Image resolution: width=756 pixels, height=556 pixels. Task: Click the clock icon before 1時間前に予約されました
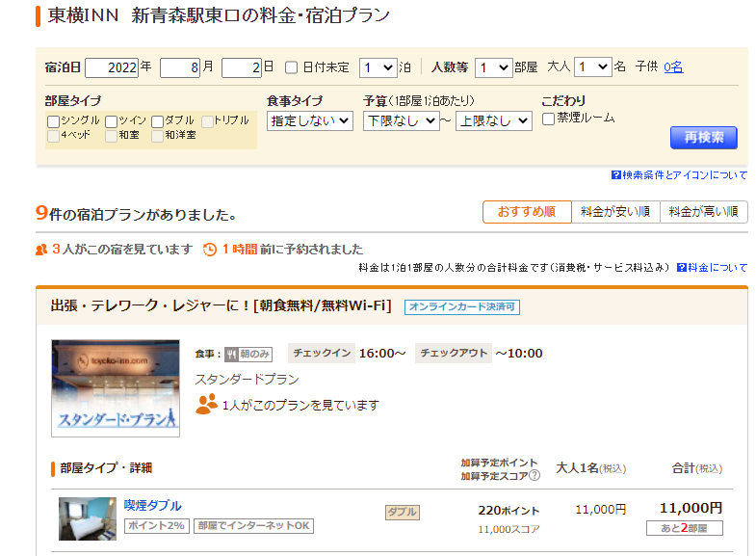point(210,250)
